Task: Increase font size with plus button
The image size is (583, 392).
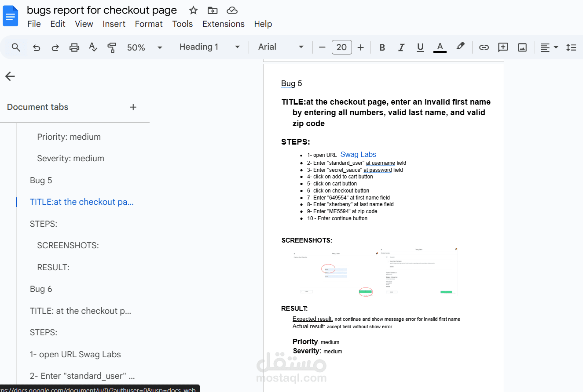Action: click(x=360, y=47)
